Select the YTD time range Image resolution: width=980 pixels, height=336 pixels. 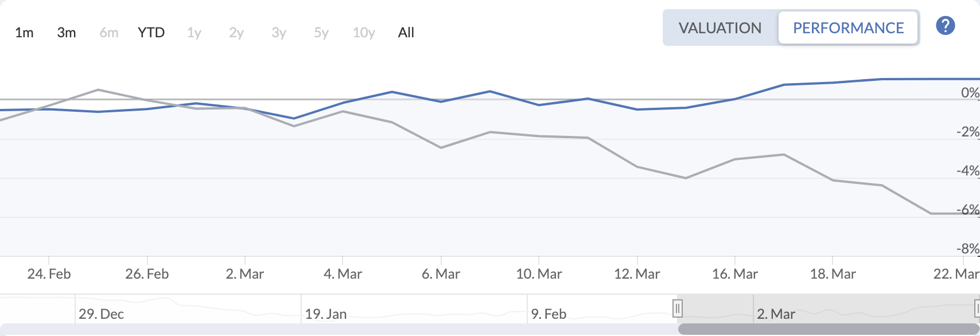pyautogui.click(x=150, y=33)
